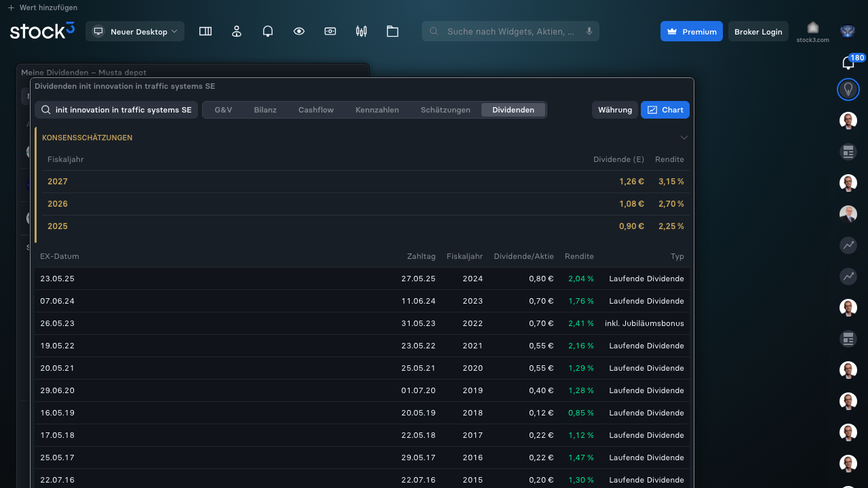Open the watchlist eye icon
This screenshot has width=868, height=488.
click(x=299, y=31)
